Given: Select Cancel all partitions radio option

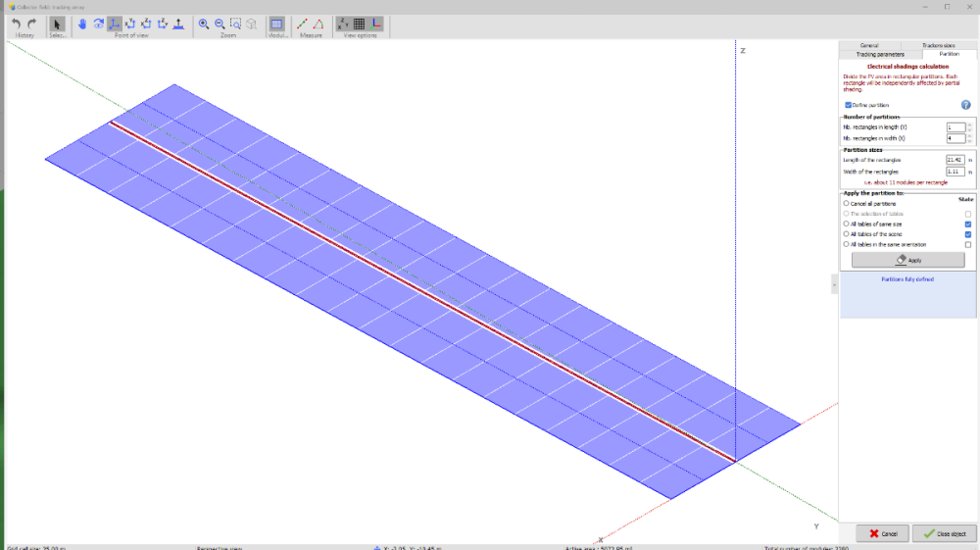Looking at the screenshot, I should [847, 203].
